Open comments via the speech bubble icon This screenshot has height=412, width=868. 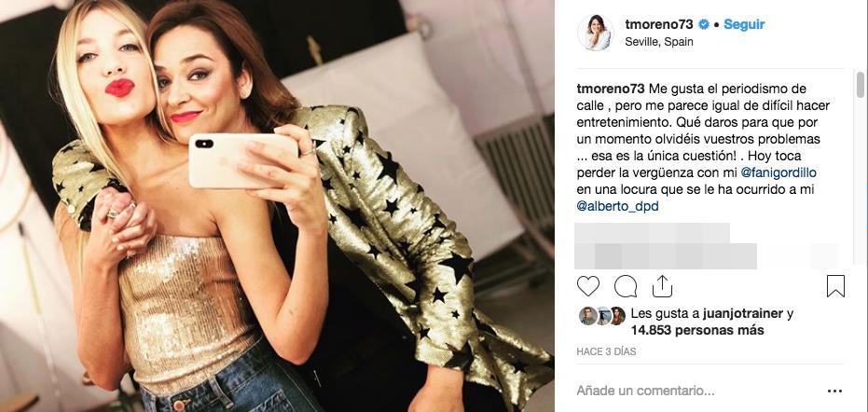(626, 285)
